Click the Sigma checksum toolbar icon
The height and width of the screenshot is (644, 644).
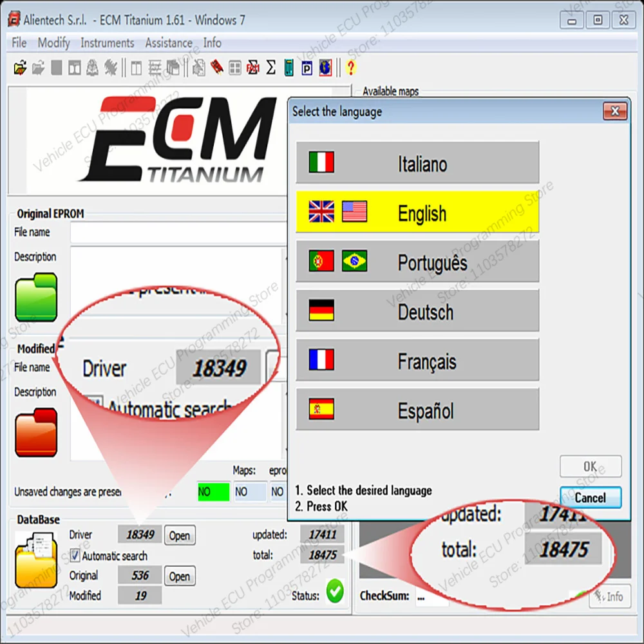272,67
